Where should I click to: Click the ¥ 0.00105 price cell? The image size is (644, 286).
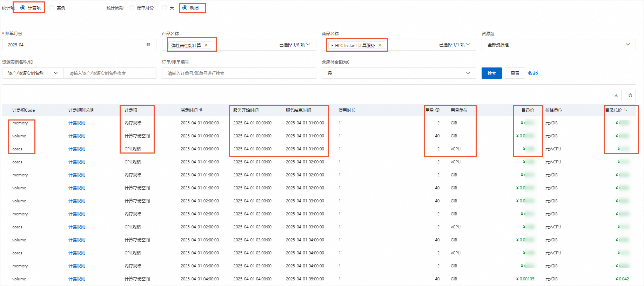(x=525, y=279)
